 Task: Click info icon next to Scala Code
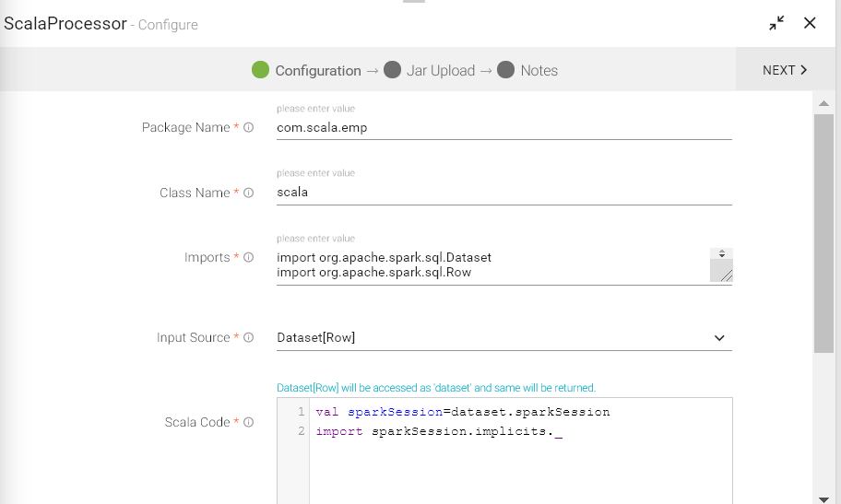248,423
